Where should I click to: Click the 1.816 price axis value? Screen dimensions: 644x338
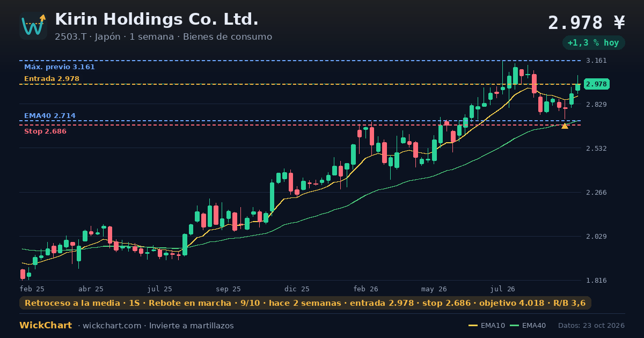597,281
